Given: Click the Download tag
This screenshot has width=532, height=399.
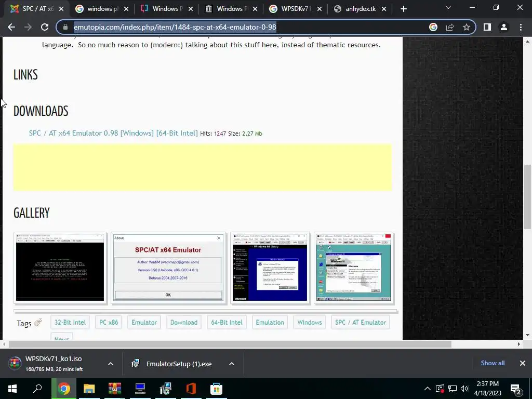Looking at the screenshot, I should pyautogui.click(x=184, y=322).
